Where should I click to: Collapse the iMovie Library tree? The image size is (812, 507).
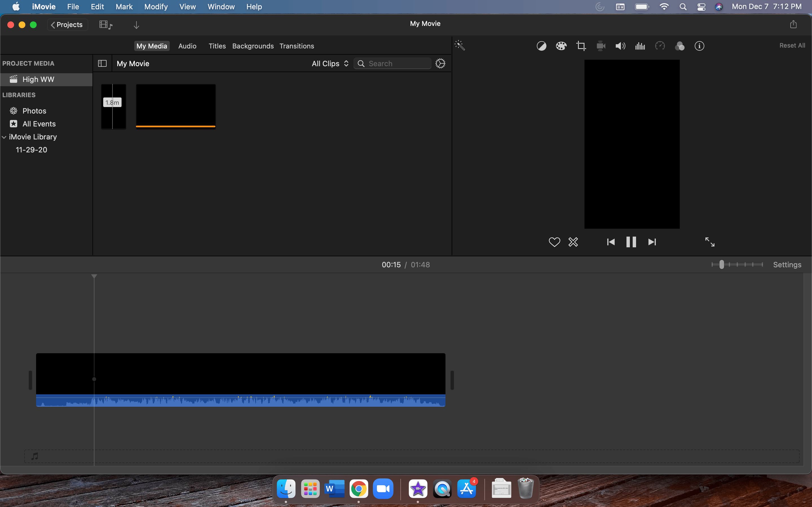[4, 137]
